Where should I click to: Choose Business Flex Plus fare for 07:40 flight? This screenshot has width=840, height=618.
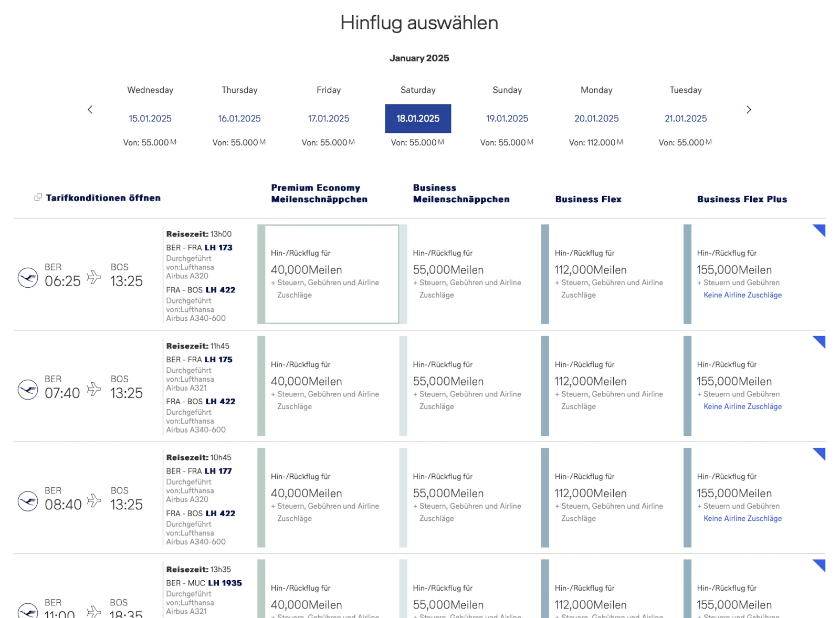pos(754,386)
